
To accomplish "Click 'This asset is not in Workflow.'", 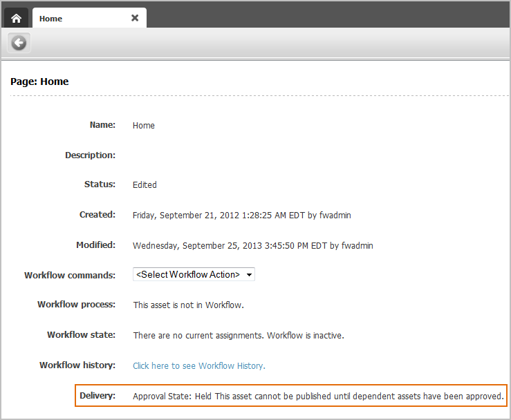I will click(x=189, y=305).
